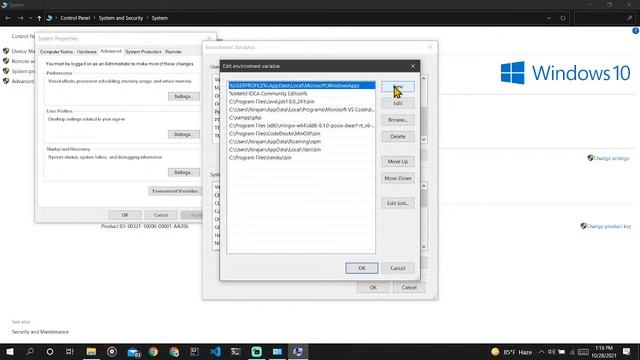
Task: Click search magnifier in Control Panel window
Action: click(x=629, y=18)
